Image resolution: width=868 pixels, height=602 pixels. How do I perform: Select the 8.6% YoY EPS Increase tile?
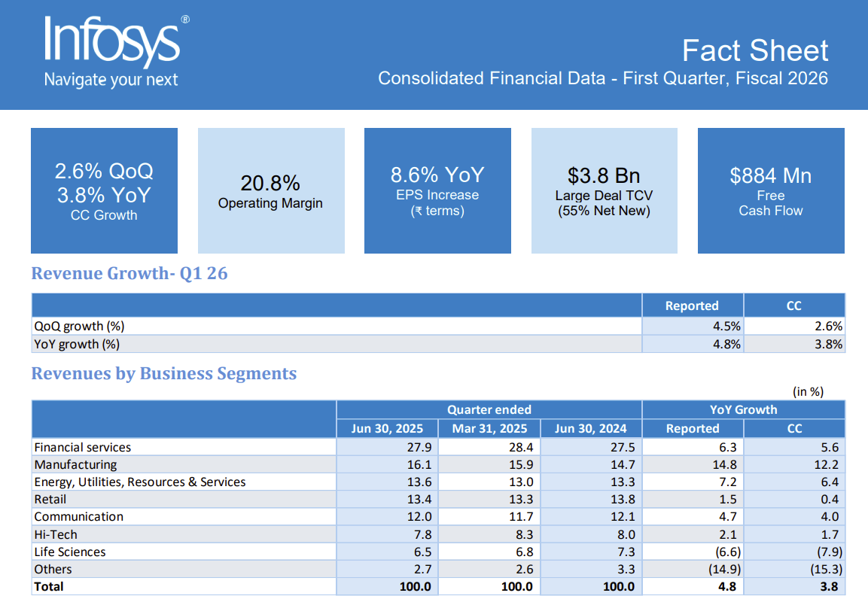(437, 191)
